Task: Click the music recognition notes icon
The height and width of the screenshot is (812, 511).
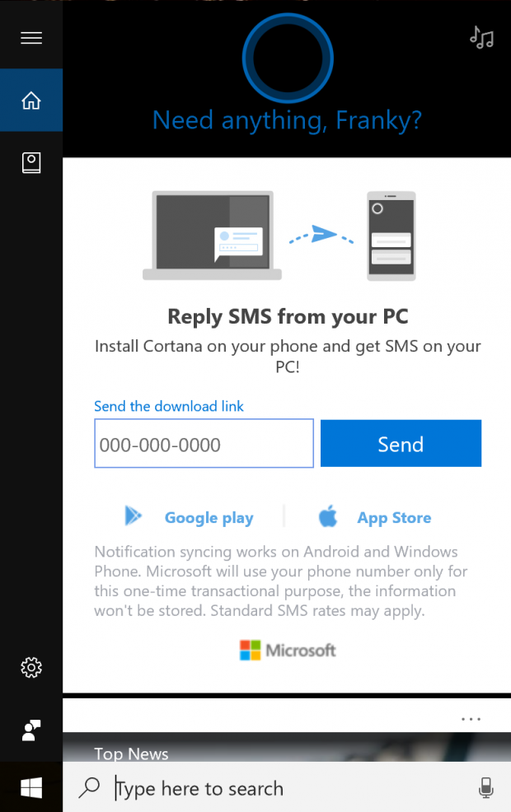Action: (481, 38)
